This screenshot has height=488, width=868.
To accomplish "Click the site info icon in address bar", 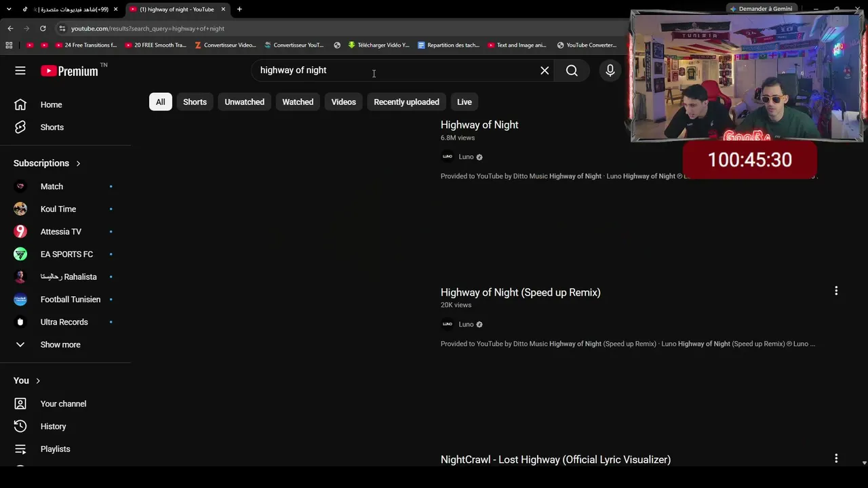I will point(62,28).
